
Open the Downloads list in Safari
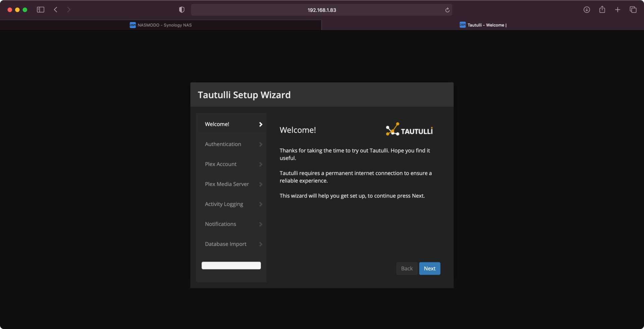tap(587, 10)
